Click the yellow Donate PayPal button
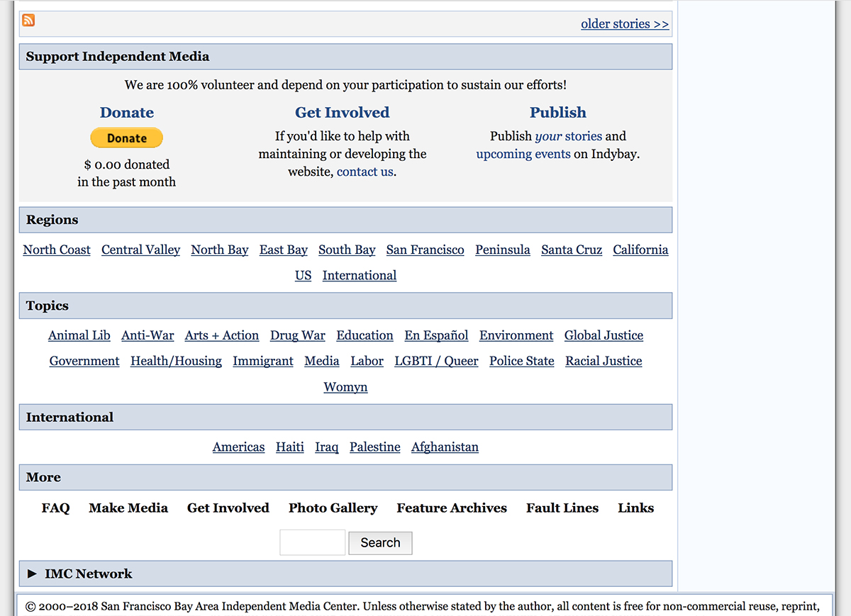The image size is (851, 616). [126, 138]
